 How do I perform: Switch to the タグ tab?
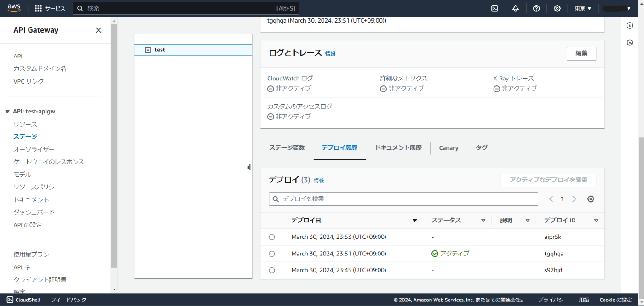coord(482,148)
